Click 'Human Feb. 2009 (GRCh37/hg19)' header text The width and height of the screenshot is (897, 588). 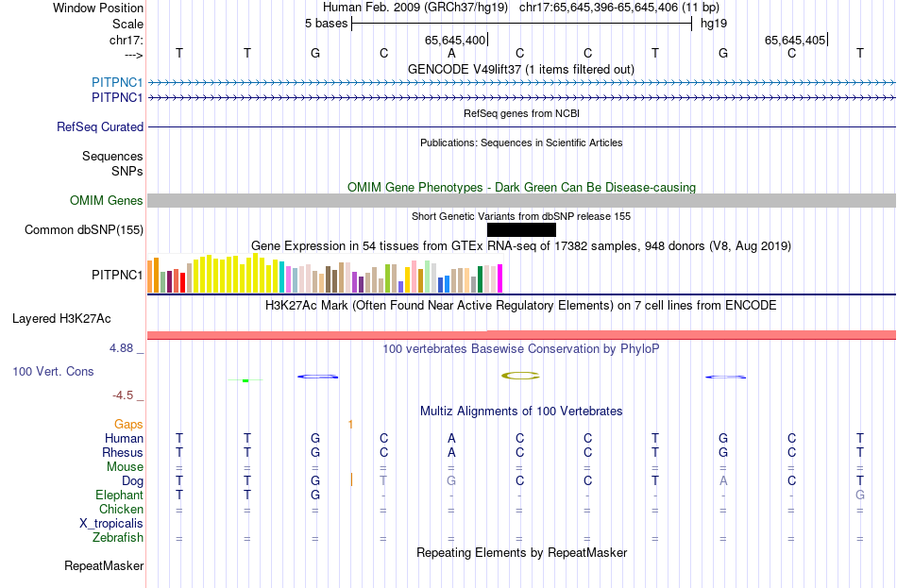point(415,8)
